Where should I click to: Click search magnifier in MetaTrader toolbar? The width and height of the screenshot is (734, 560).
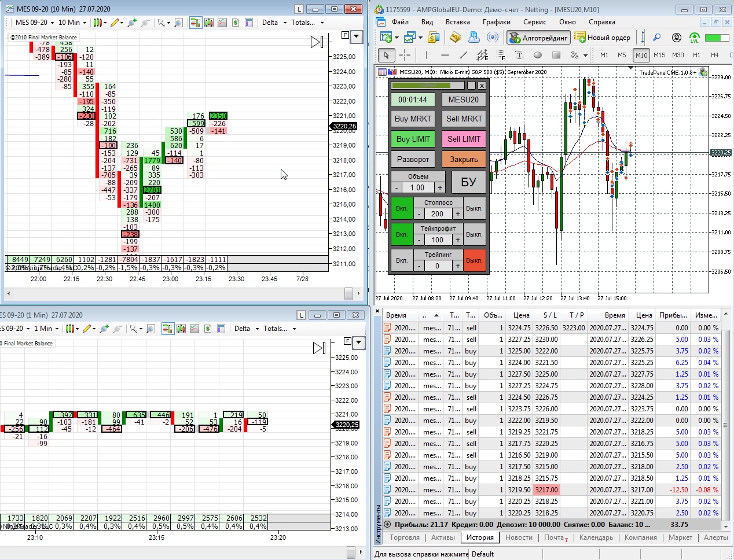pyautogui.click(x=656, y=38)
